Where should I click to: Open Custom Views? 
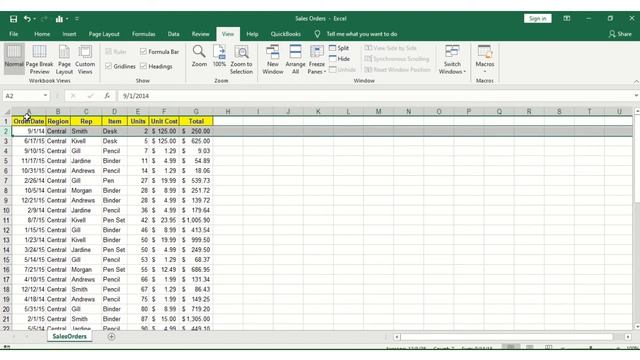85,59
